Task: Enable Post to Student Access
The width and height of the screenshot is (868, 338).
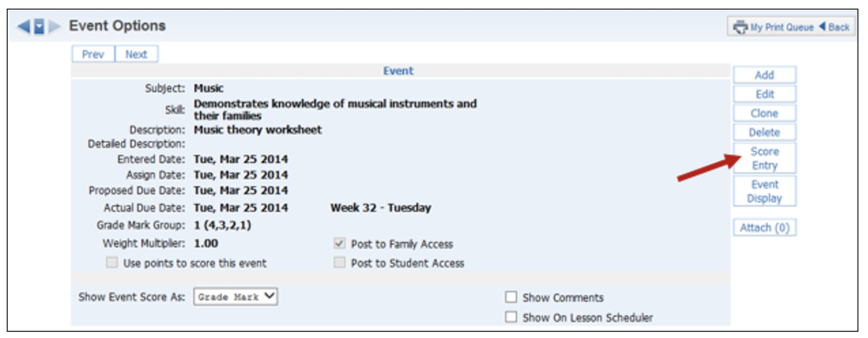Action: pyautogui.click(x=339, y=262)
